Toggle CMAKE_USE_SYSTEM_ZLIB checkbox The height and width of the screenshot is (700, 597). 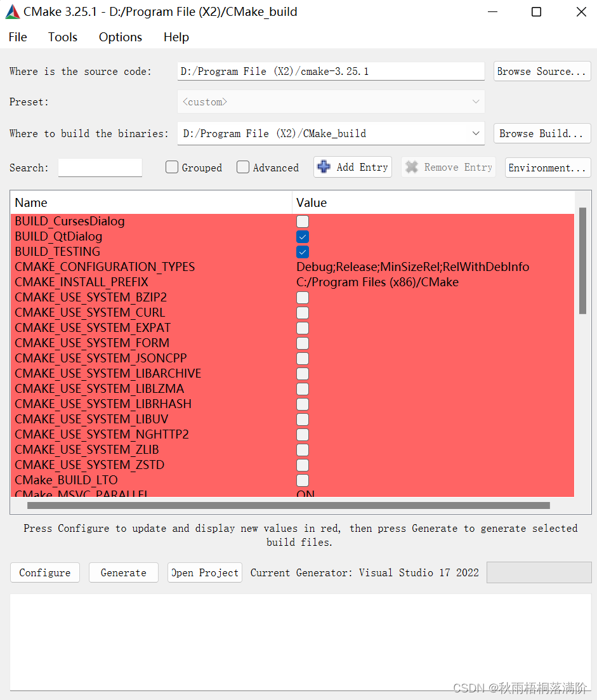tap(303, 450)
